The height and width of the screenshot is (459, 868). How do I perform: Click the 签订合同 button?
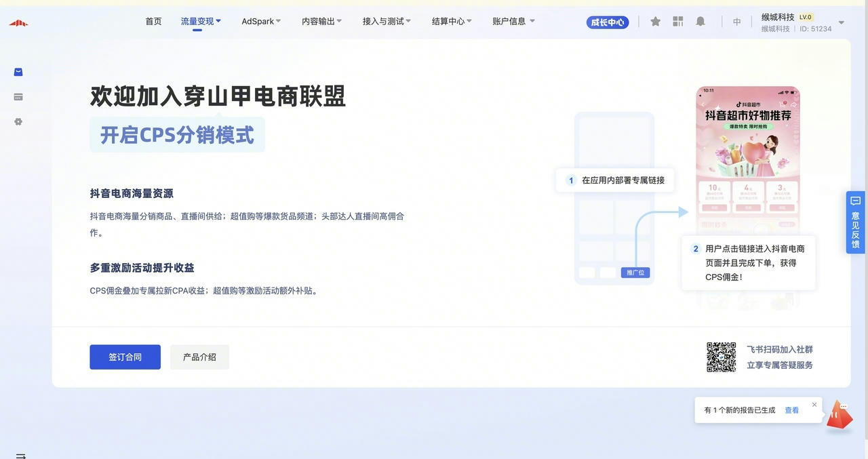(x=125, y=357)
